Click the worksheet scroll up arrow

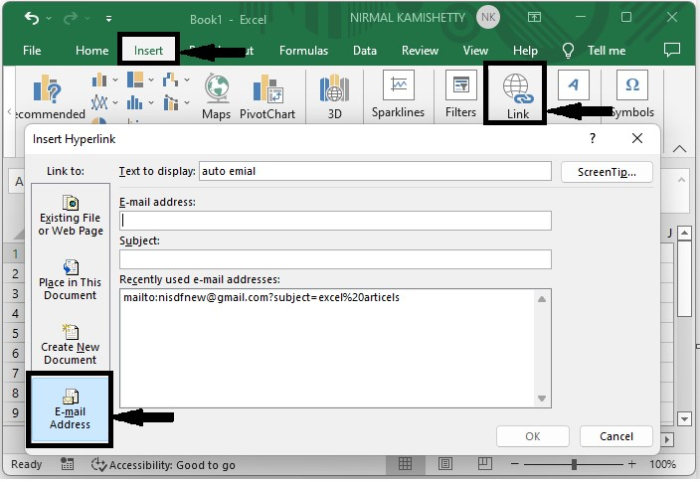coord(684,233)
